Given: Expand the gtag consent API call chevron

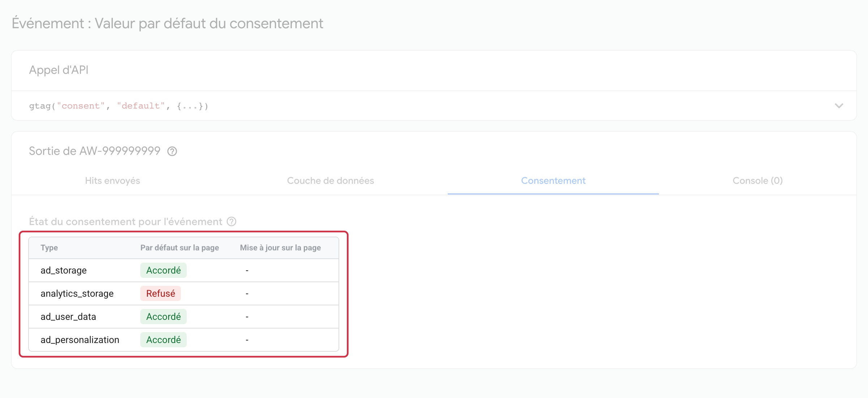Looking at the screenshot, I should (839, 106).
